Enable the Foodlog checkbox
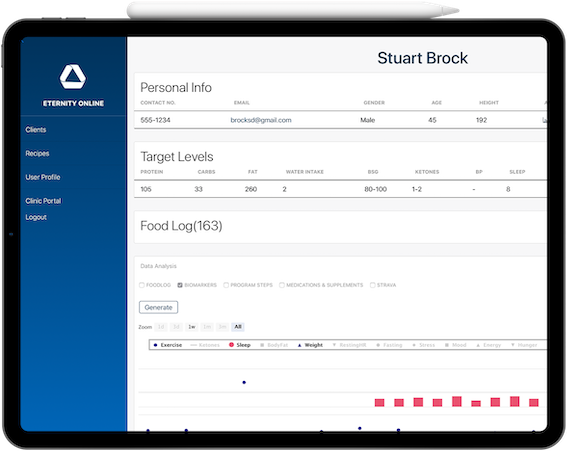This screenshot has height=451, width=567. pyautogui.click(x=142, y=285)
